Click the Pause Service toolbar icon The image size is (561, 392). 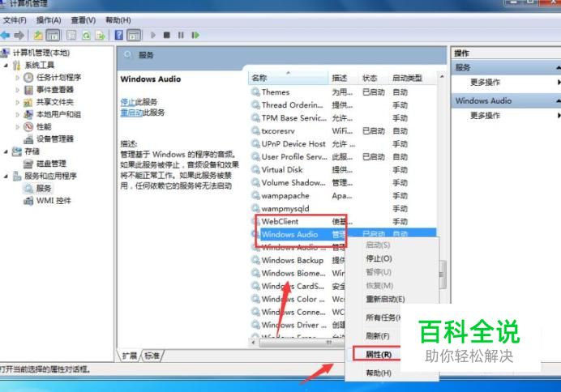click(181, 35)
